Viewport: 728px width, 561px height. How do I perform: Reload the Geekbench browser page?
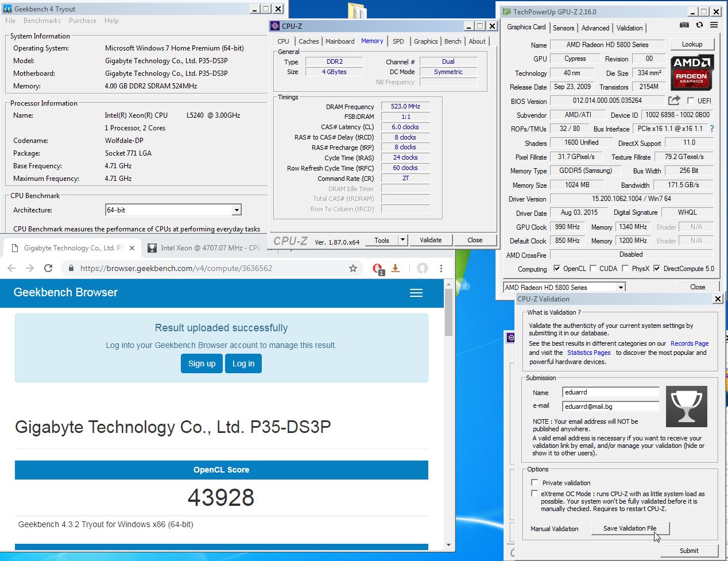coord(49,268)
